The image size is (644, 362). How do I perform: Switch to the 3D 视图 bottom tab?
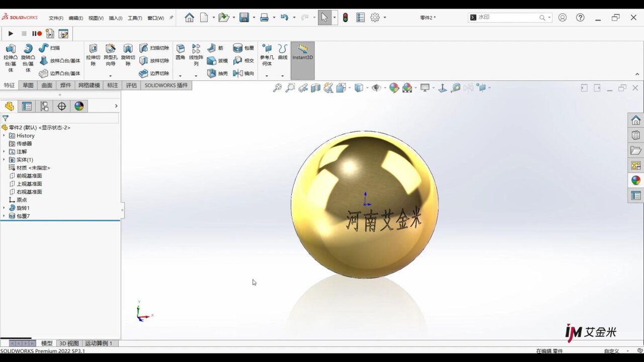click(69, 343)
